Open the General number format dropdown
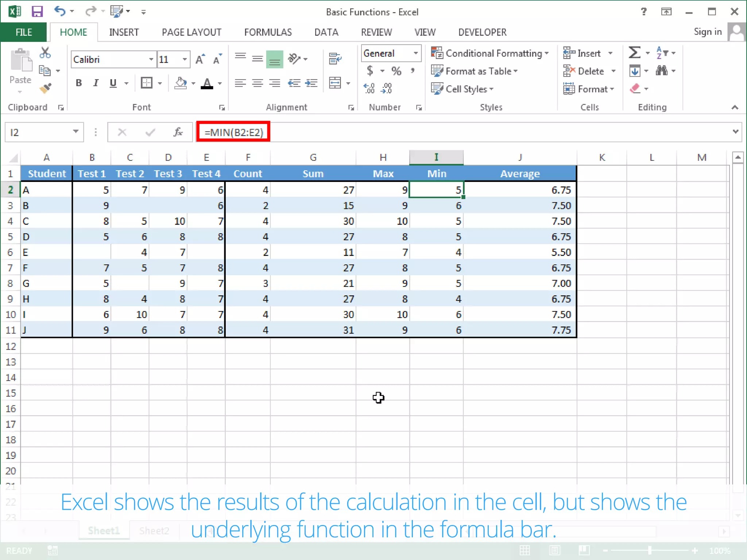The height and width of the screenshot is (560, 747). pyautogui.click(x=416, y=53)
